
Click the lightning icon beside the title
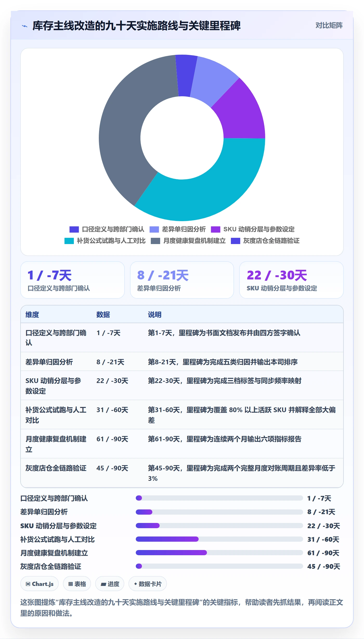(x=25, y=26)
